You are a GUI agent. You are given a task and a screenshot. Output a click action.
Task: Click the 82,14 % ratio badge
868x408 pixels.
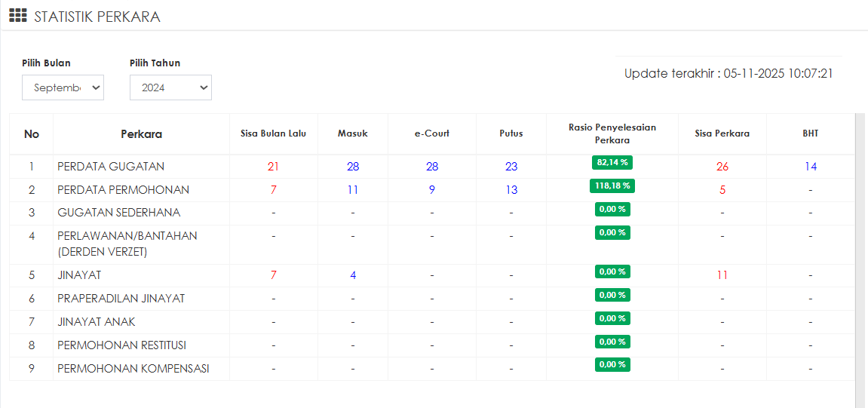612,162
